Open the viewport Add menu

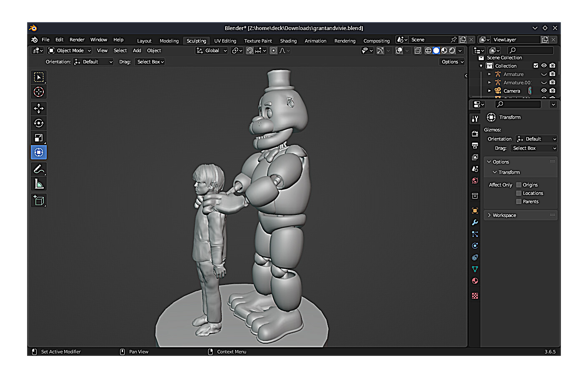(137, 50)
